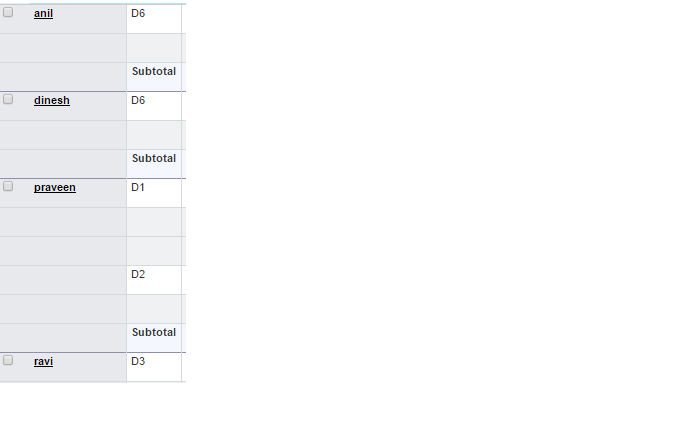Open the anil link
This screenshot has width=685, height=438.
(43, 14)
